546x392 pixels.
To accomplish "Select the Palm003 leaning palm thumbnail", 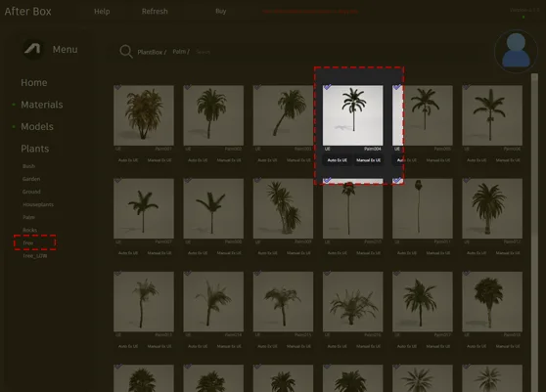I will (x=283, y=115).
